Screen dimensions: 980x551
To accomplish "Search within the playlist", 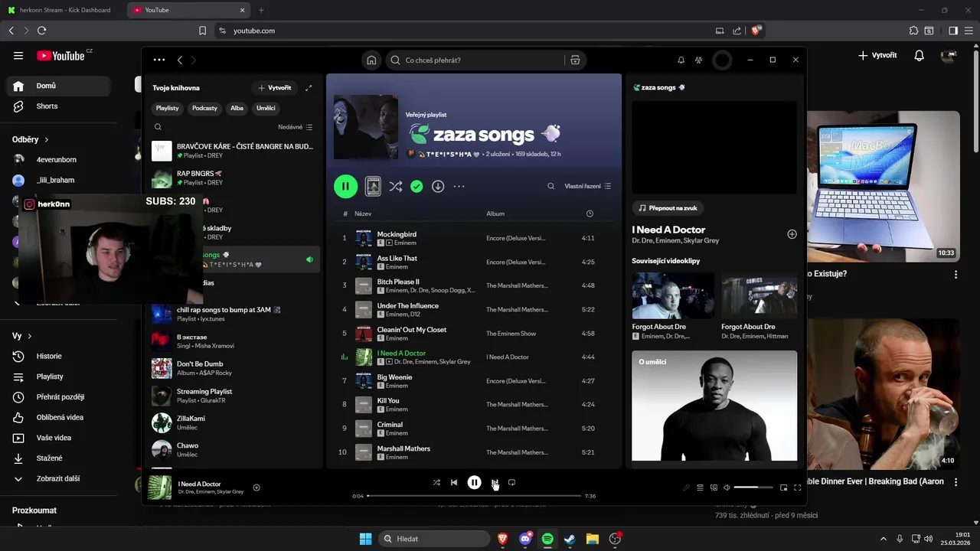I will (550, 186).
